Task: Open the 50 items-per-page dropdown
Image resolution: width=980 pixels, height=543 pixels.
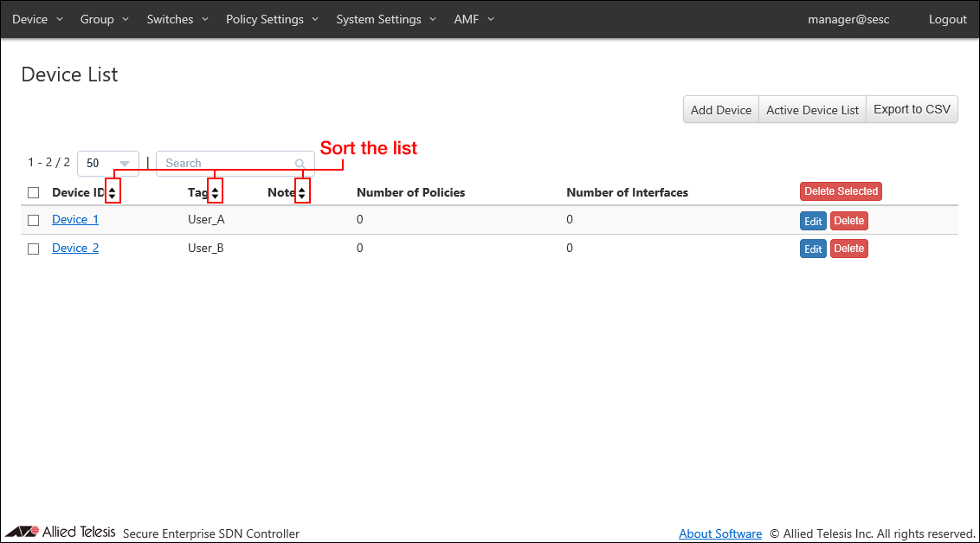Action: click(108, 163)
